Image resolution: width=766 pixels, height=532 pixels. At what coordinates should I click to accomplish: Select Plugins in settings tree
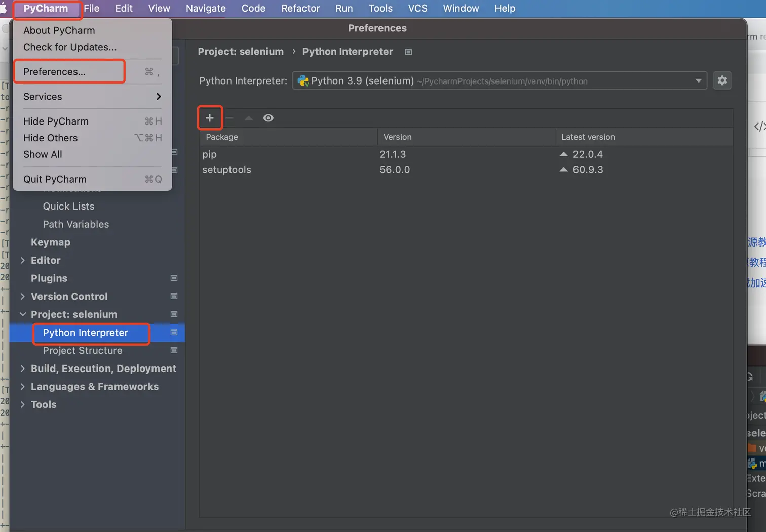point(49,278)
